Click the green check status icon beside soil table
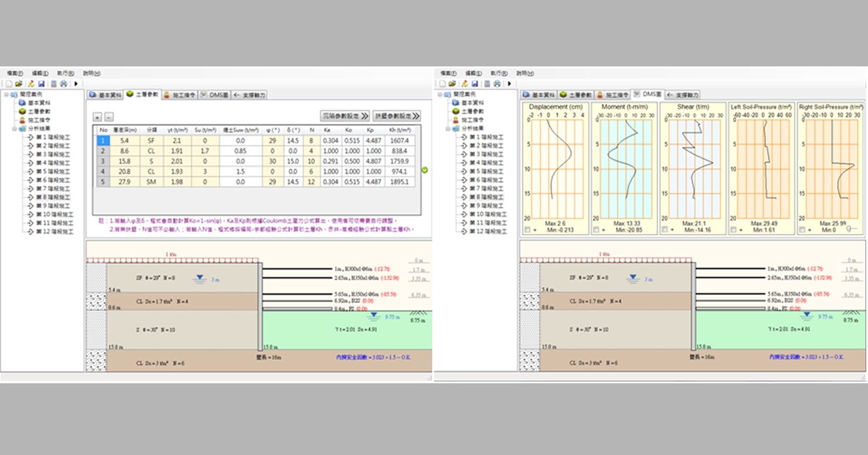868x455 pixels. point(425,170)
